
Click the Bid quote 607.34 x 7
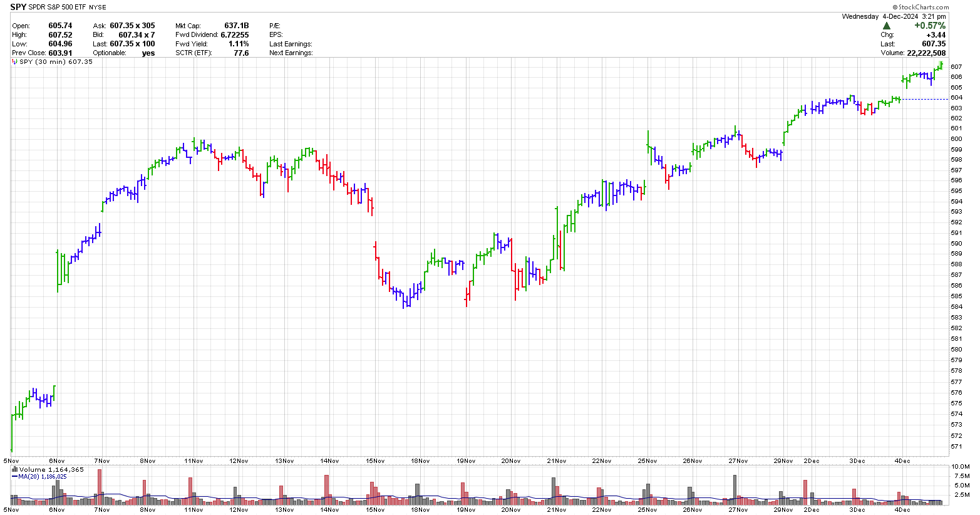point(137,35)
